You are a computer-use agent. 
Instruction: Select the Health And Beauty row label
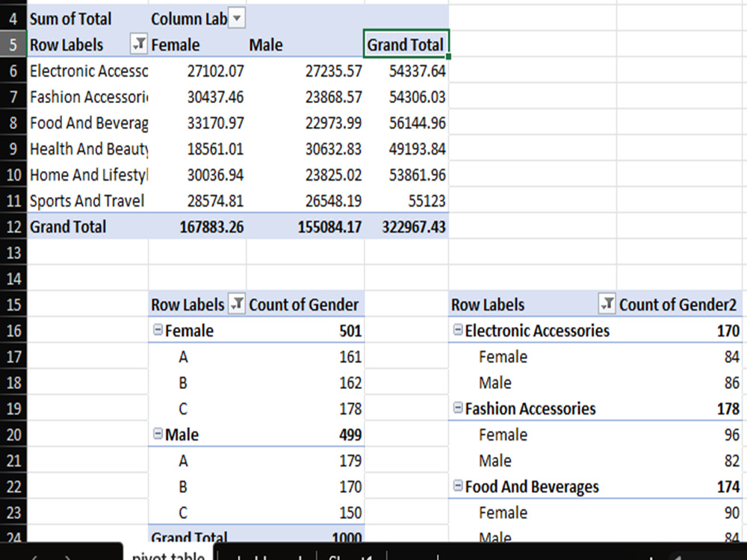[88, 149]
